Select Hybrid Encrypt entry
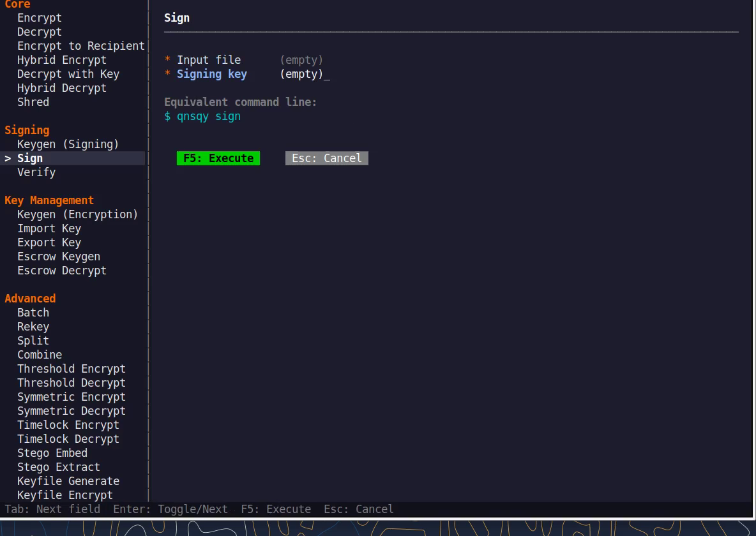This screenshot has height=536, width=756. pos(62,60)
